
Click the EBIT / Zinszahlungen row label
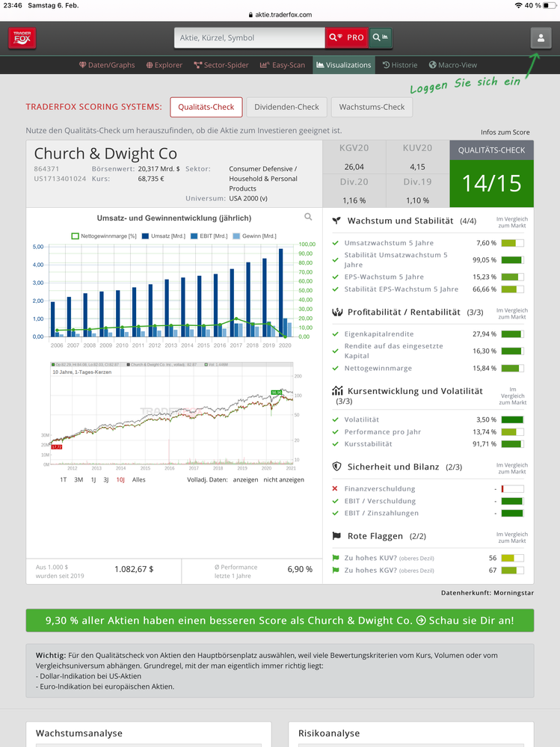pos(381,513)
